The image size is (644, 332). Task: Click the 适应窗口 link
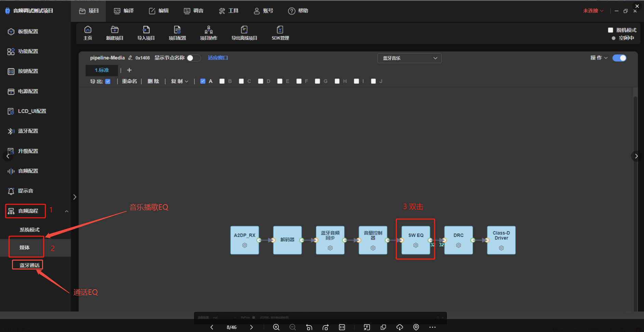[218, 58]
